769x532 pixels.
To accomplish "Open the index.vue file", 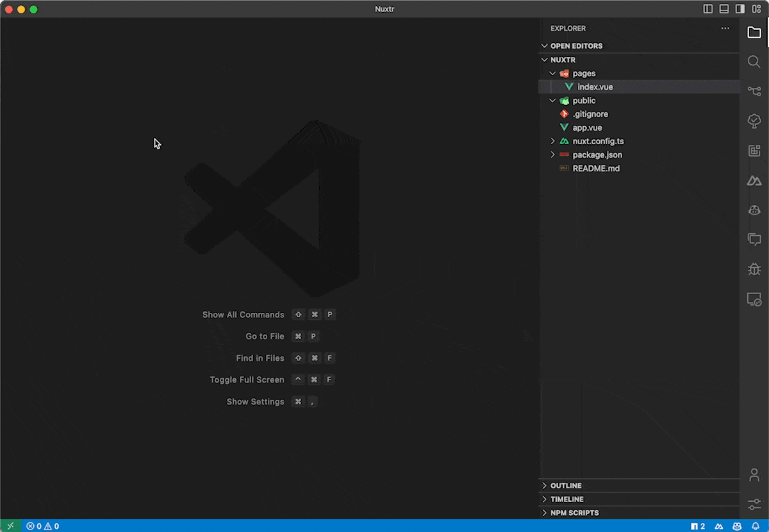I will 639,87.
